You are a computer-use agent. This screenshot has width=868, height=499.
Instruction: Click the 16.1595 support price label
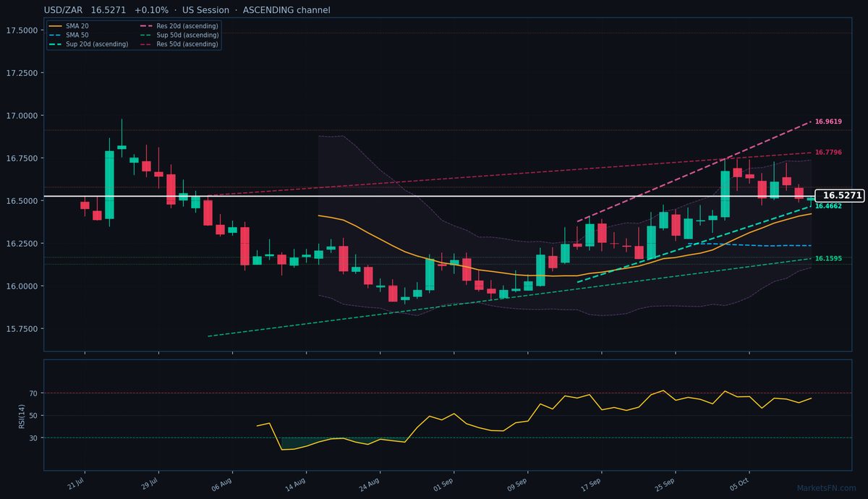[828, 258]
